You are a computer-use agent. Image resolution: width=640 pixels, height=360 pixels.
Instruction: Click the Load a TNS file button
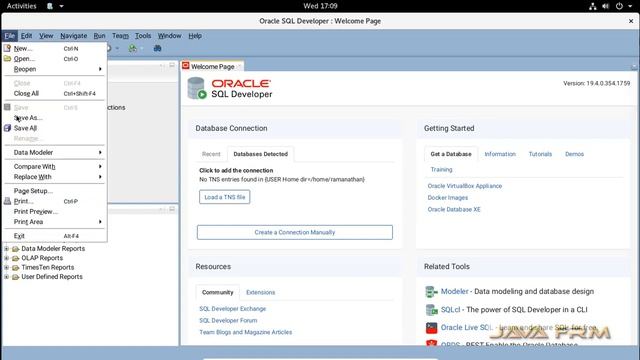tap(224, 197)
